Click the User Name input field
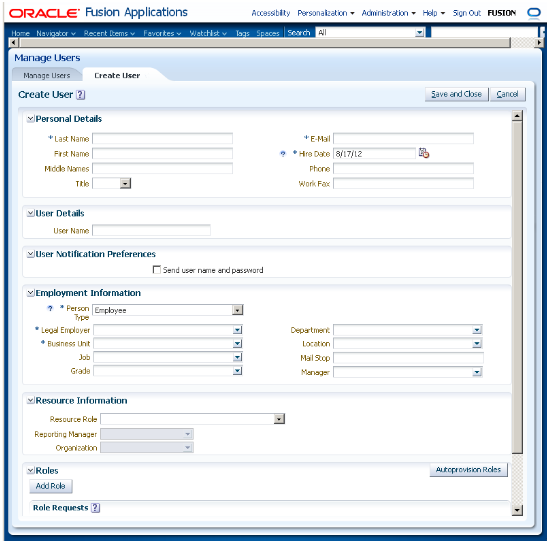The width and height of the screenshot is (549, 543). pos(151,230)
